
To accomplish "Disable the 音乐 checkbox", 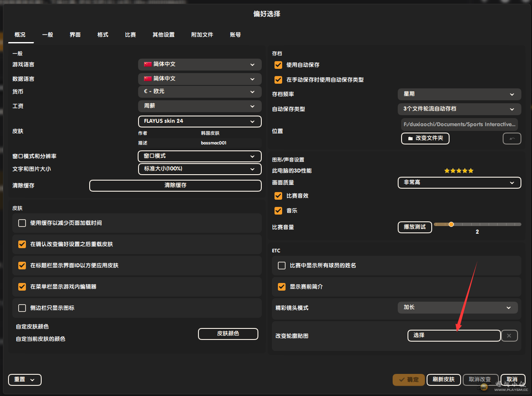I will 278,211.
